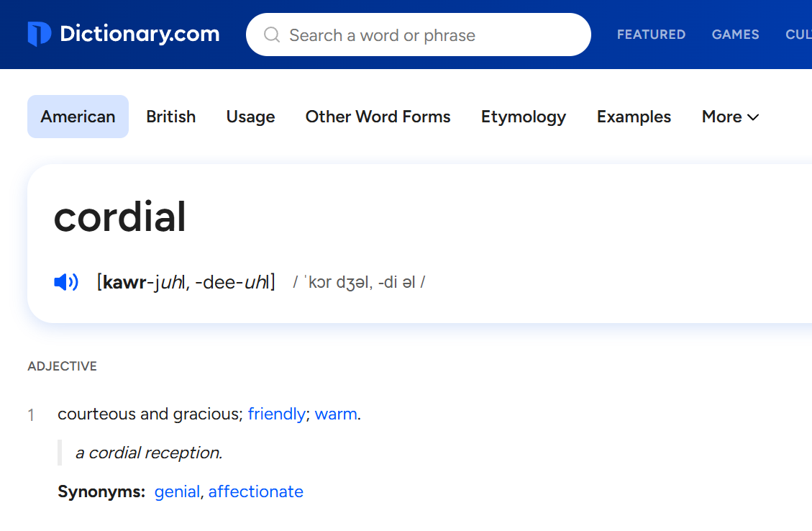Image resolution: width=812 pixels, height=531 pixels.
Task: Click the Dictionary.com logo icon
Action: point(39,34)
